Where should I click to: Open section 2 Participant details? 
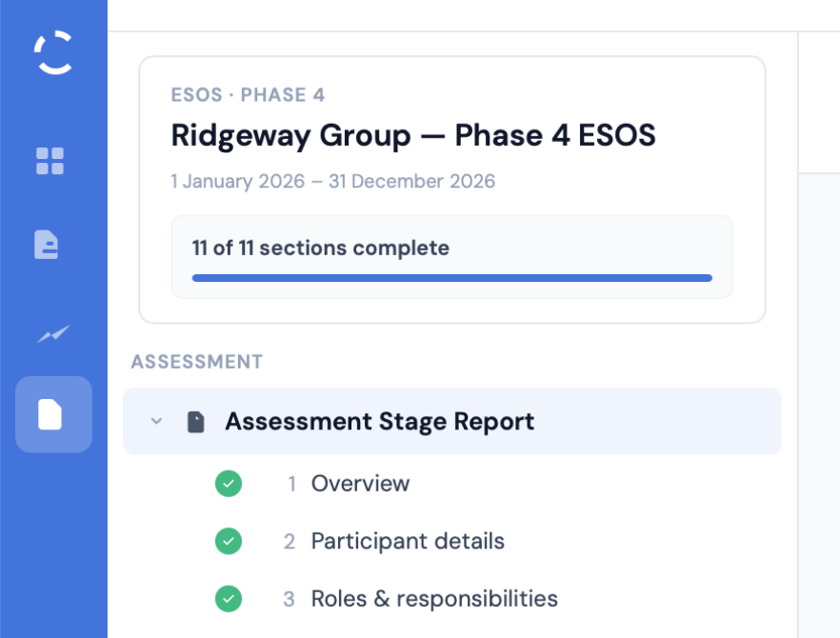(408, 541)
